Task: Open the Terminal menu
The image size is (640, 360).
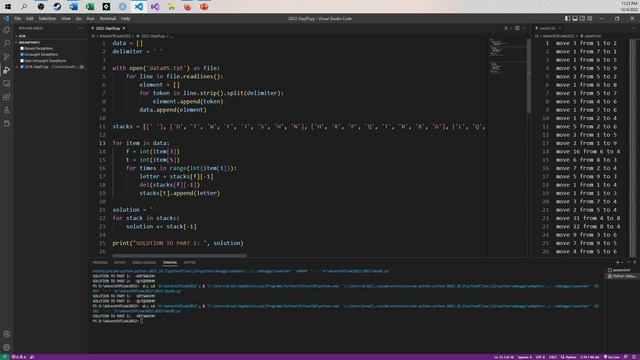Action: [108, 18]
